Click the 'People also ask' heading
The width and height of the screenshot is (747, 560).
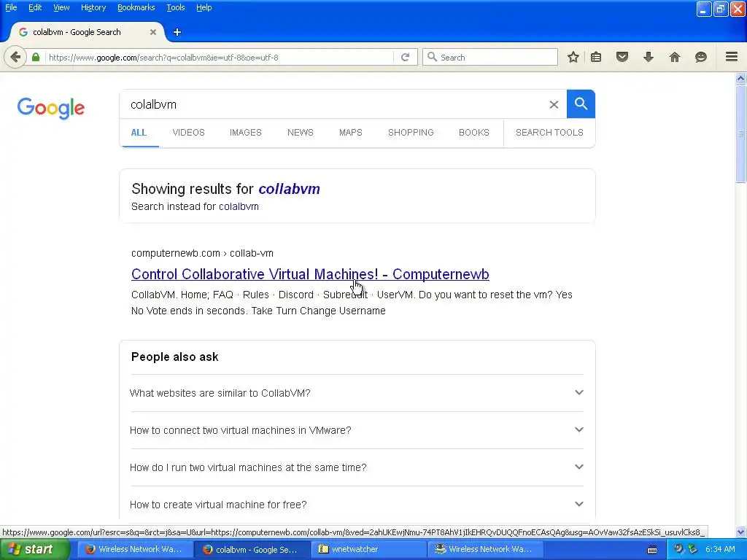point(174,357)
